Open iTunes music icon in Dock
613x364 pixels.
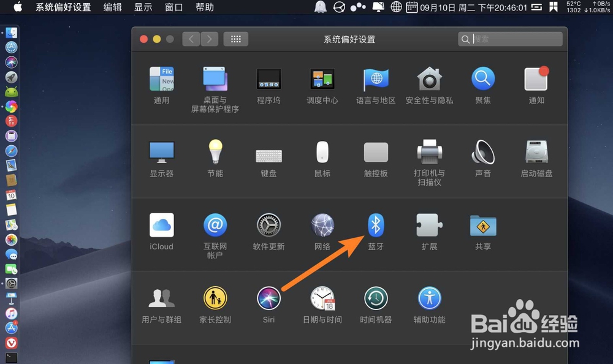tap(11, 314)
